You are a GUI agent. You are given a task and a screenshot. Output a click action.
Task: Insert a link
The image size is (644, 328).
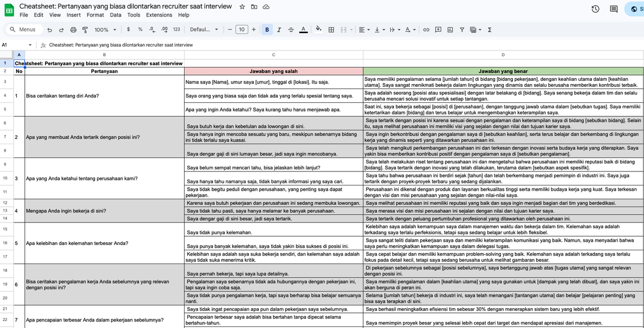tap(427, 30)
